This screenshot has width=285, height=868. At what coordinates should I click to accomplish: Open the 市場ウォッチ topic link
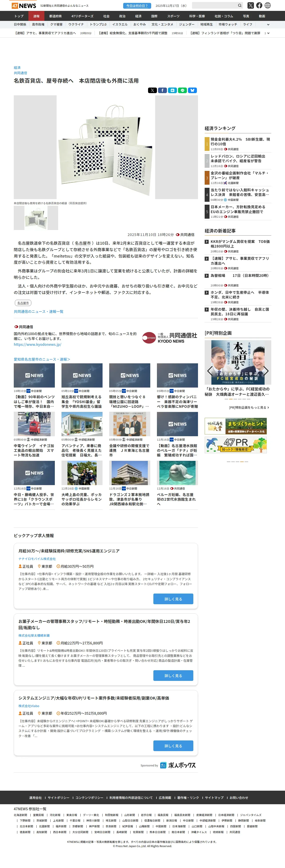pos(228,25)
